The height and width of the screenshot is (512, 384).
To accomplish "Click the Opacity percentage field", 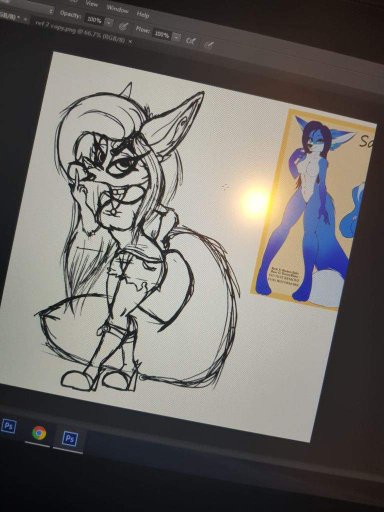I will [x=94, y=20].
